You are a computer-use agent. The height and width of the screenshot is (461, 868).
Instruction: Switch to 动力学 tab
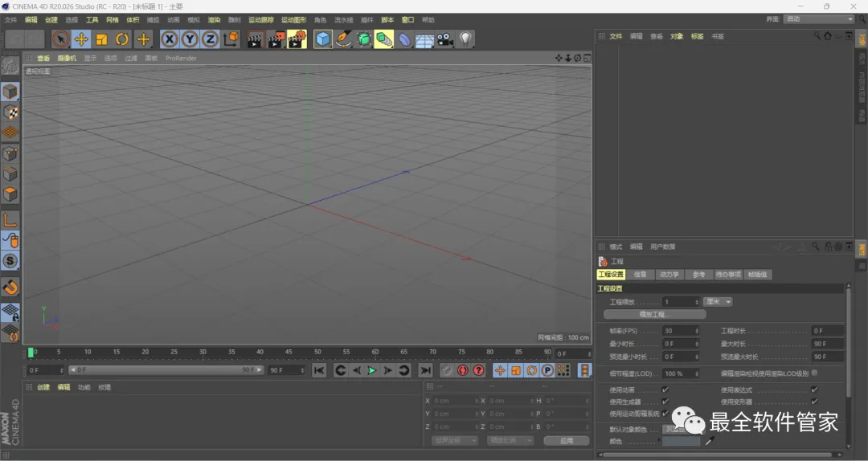coord(669,275)
